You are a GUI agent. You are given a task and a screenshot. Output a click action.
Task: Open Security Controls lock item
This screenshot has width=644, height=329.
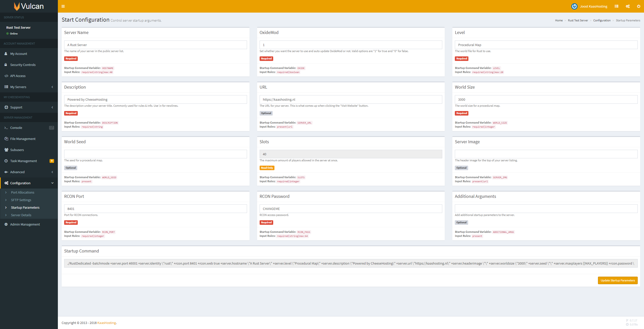click(23, 65)
